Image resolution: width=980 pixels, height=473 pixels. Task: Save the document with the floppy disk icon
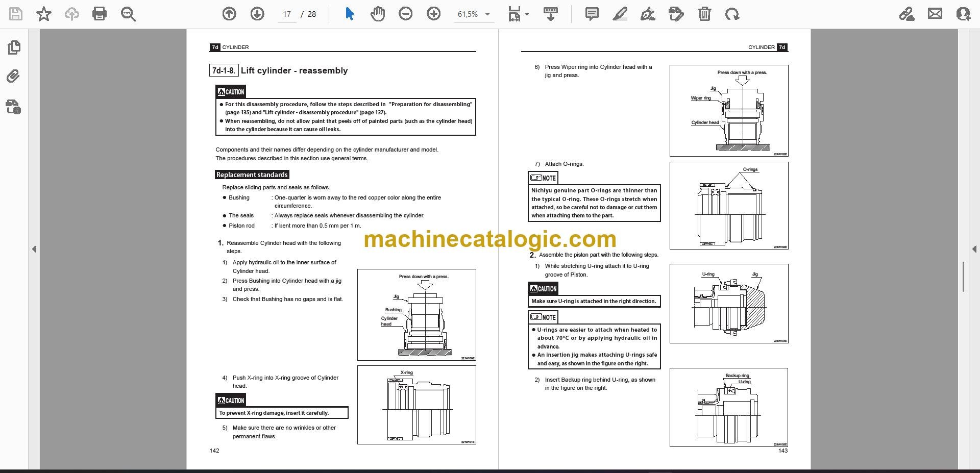point(16,14)
